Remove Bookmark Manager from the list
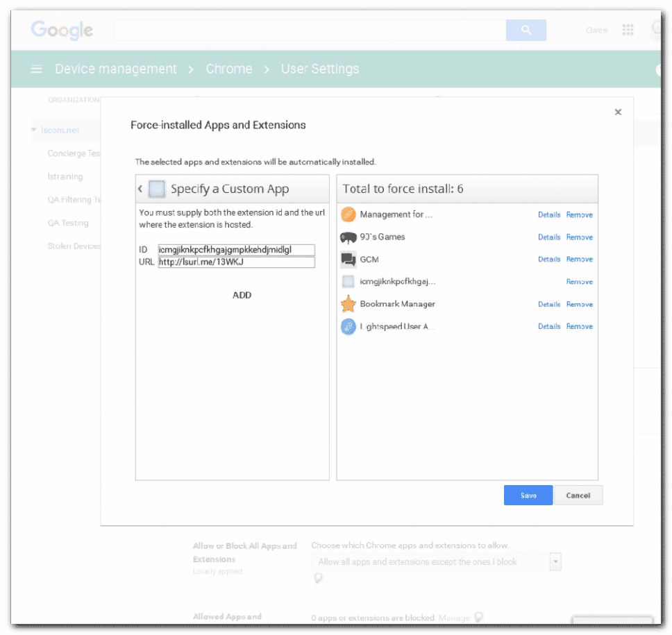The image size is (672, 635). pyautogui.click(x=580, y=304)
